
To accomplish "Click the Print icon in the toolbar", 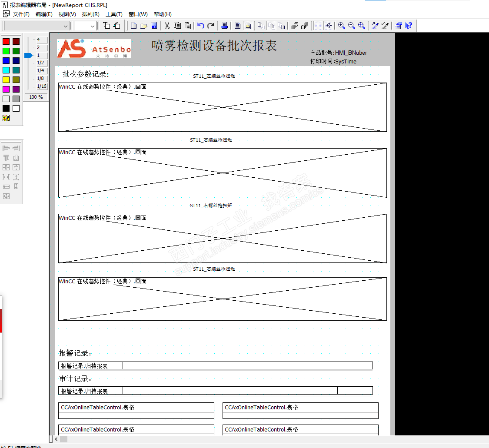I will (x=225, y=26).
